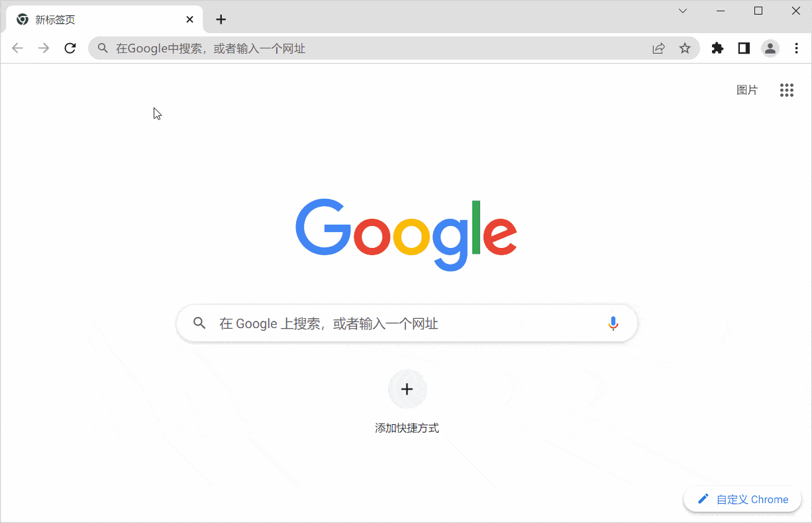
Task: Open the profile avatar icon
Action: (770, 48)
